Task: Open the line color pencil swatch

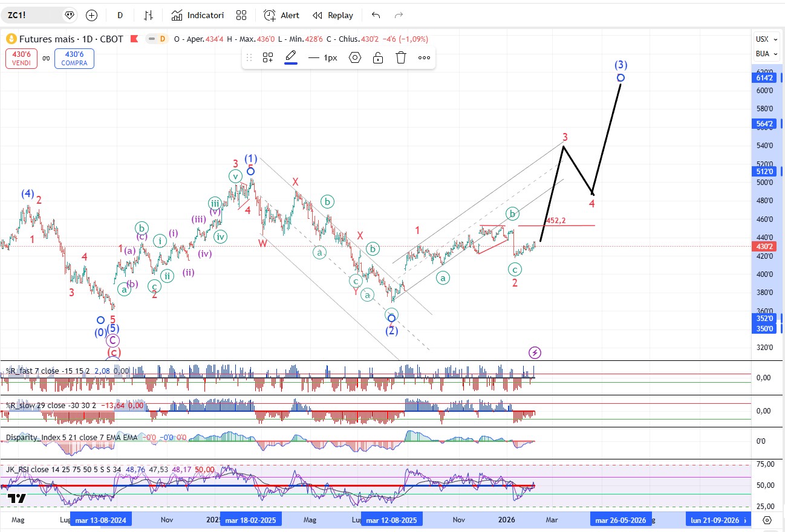Action: point(291,57)
